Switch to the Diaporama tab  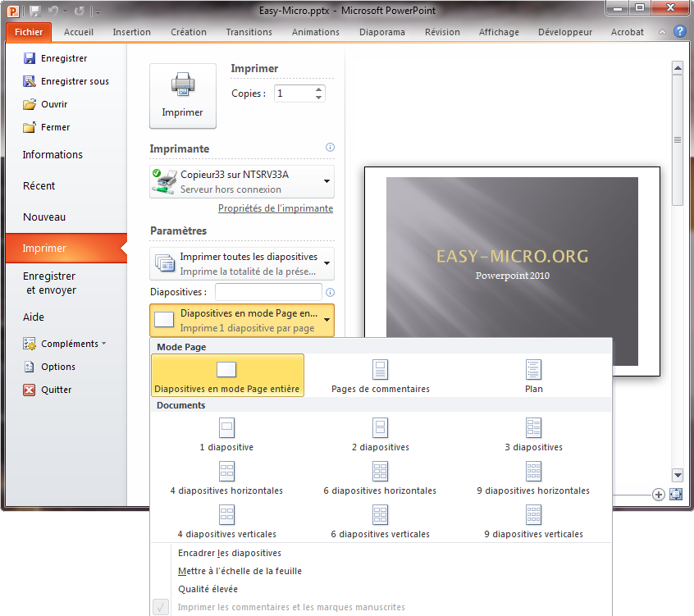382,32
